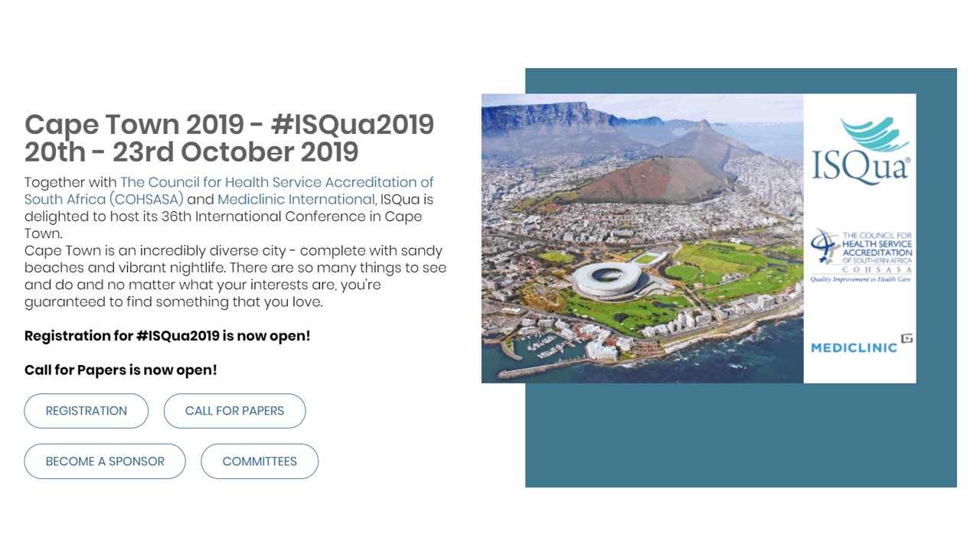Click the stadium in the aerial photo

[x=610, y=281]
